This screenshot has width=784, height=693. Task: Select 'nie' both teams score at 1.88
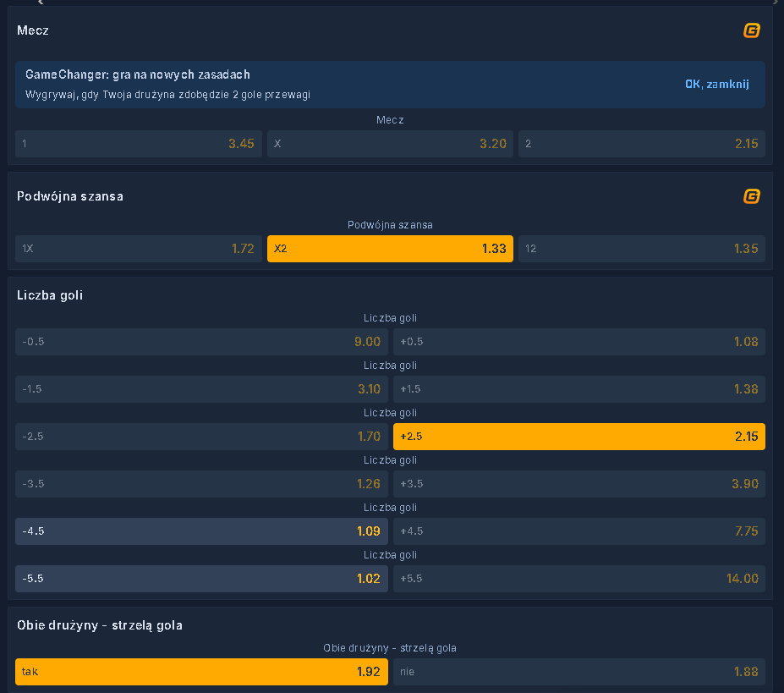point(578,672)
